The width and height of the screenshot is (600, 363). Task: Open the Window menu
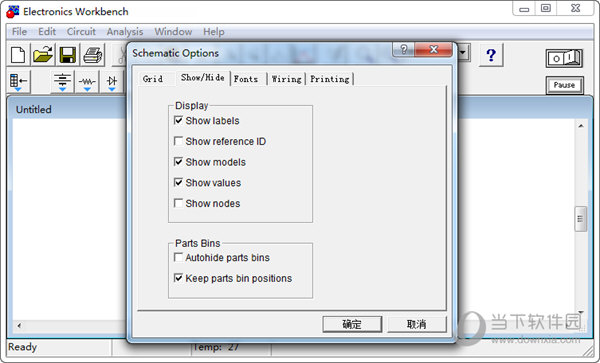pos(173,32)
